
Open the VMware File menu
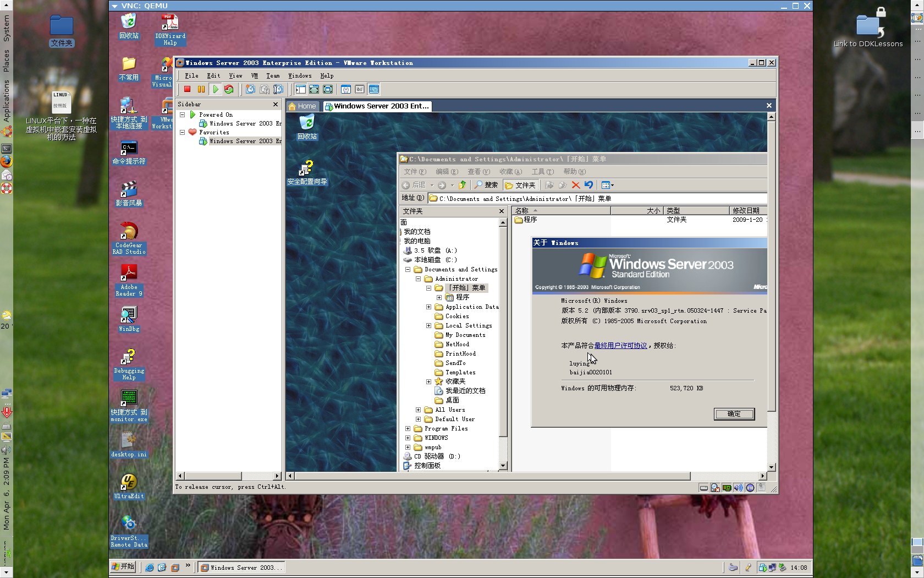191,76
